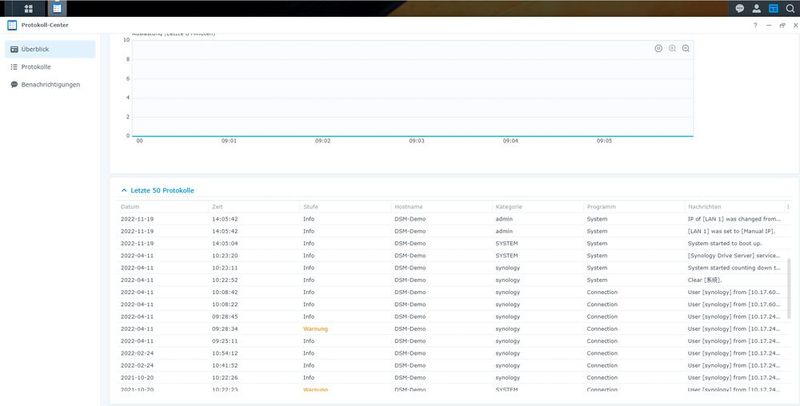Image resolution: width=800 pixels, height=406 pixels.
Task: Click the SYSTEM category in the 10:23:20 row
Action: tap(507, 256)
